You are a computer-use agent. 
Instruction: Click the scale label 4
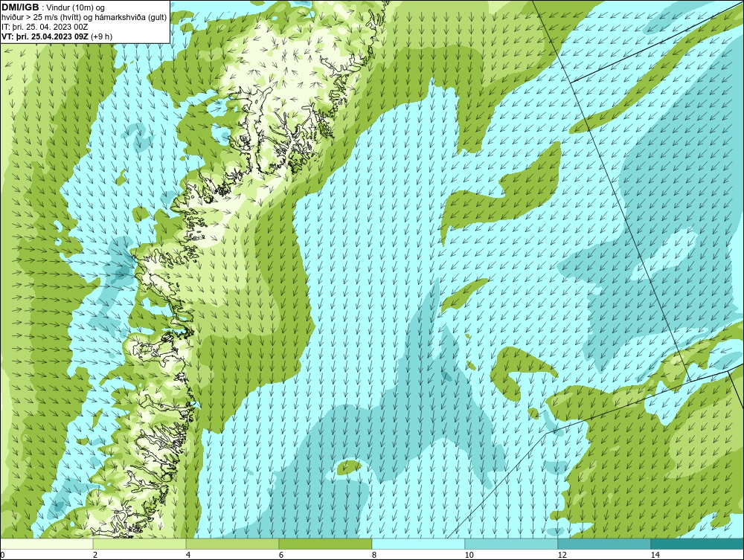click(x=188, y=555)
